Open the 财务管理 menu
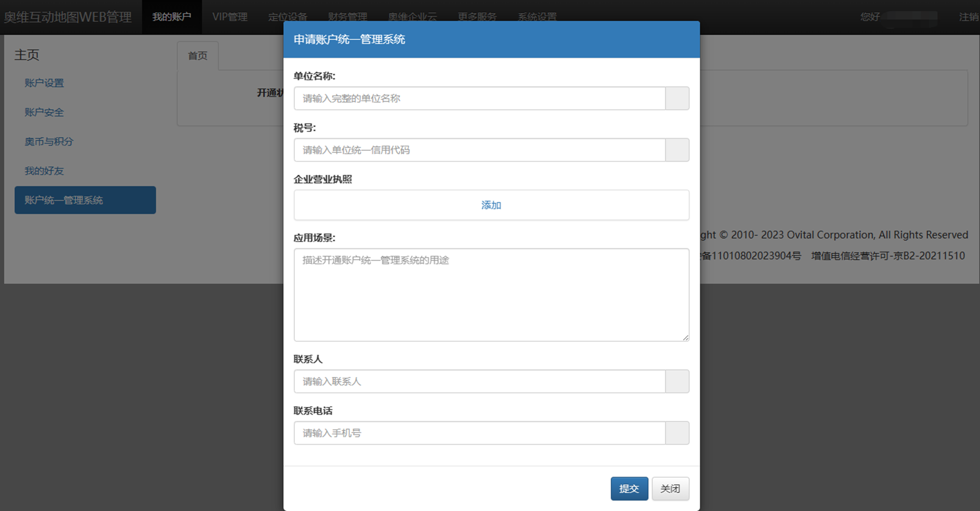 (347, 17)
